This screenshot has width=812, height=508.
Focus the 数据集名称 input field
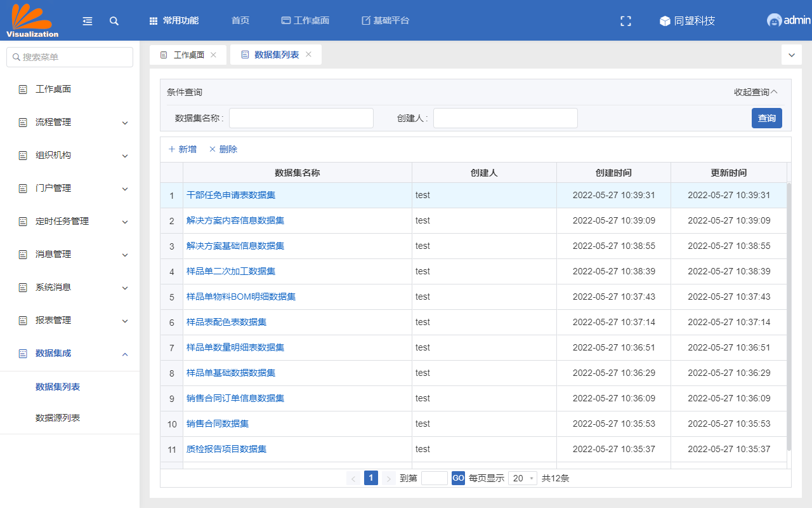pos(301,118)
